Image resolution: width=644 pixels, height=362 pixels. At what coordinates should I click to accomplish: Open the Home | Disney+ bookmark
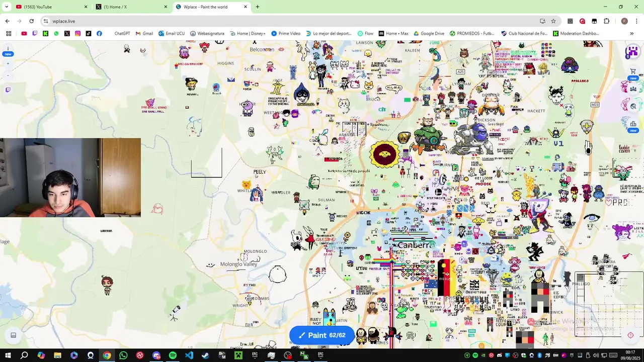point(248,34)
